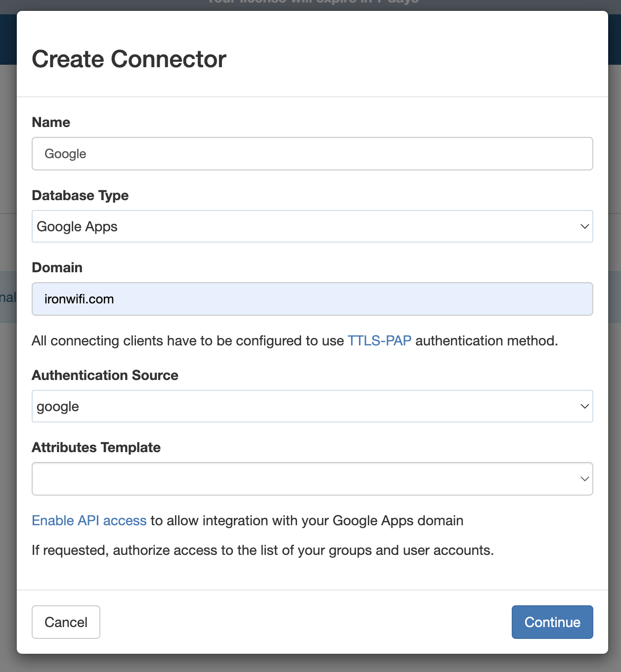Click the TTLS-PAP hyperlink
621x672 pixels.
(379, 340)
